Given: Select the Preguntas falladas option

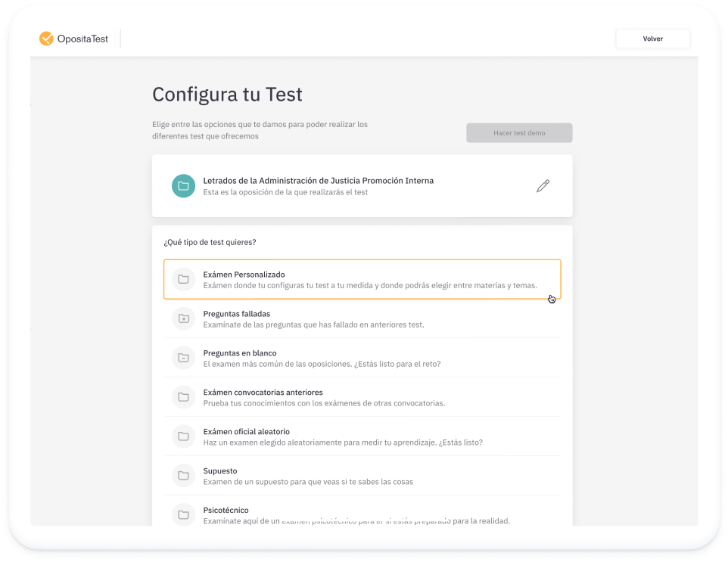Looking at the screenshot, I should pyautogui.click(x=362, y=318).
